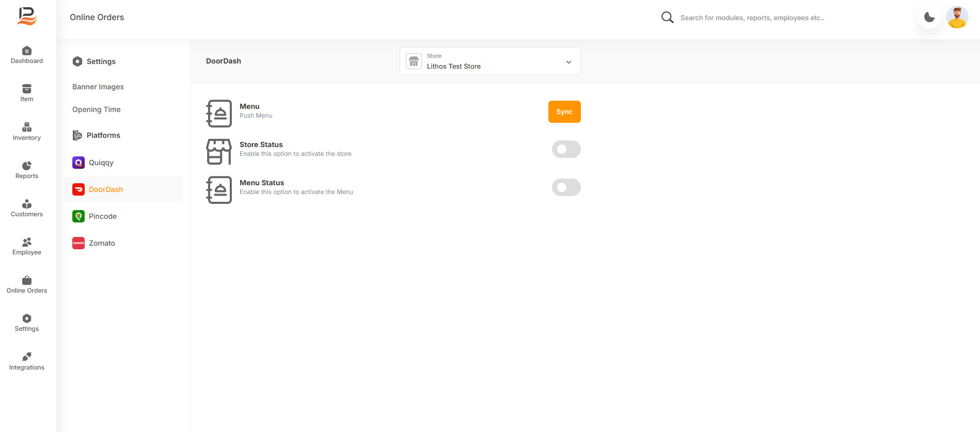This screenshot has height=432, width=980.
Task: Click the Customers label in the sidebar
Action: [27, 214]
